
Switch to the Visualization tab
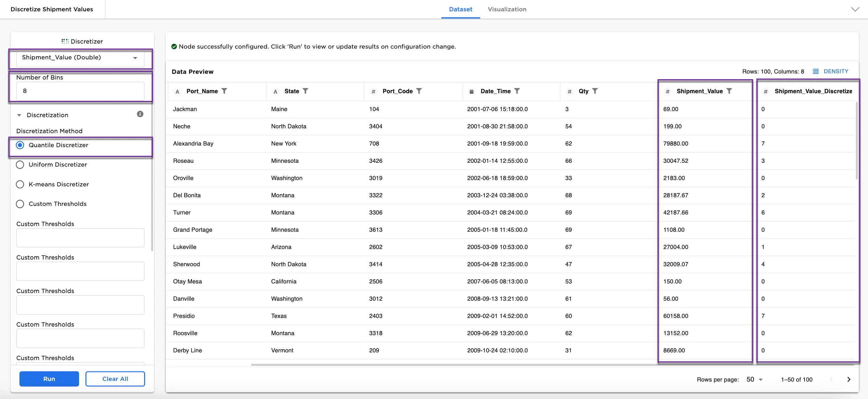pos(507,9)
